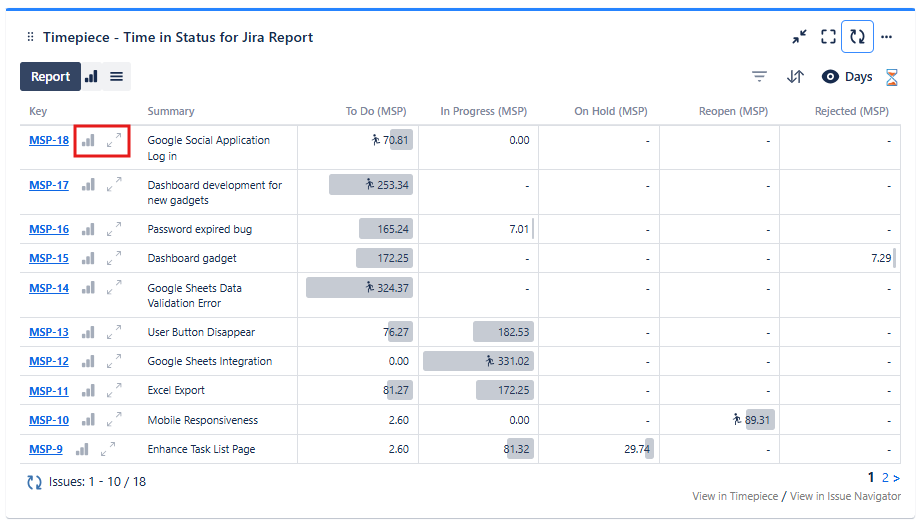Minimize gadget with collapse arrows icon
This screenshot has width=919, height=524.
point(799,37)
